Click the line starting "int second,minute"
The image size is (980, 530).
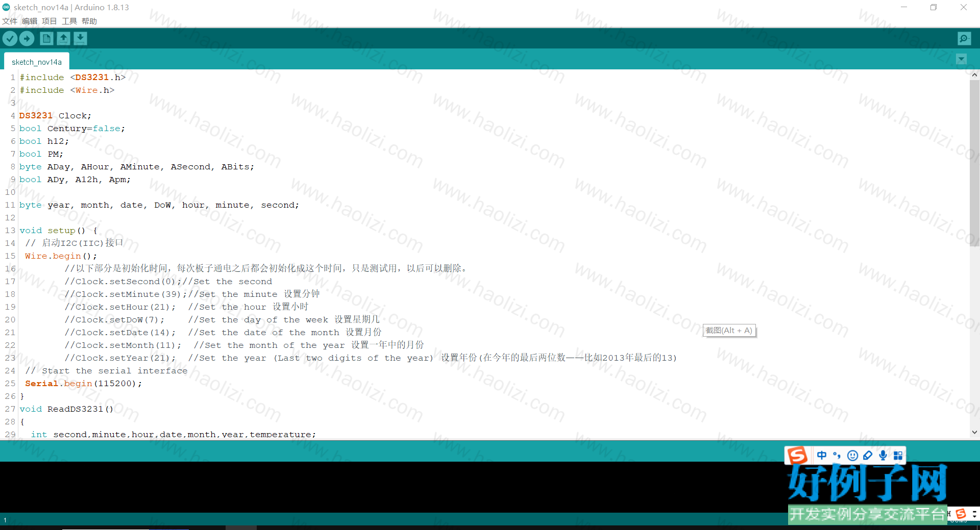point(173,435)
